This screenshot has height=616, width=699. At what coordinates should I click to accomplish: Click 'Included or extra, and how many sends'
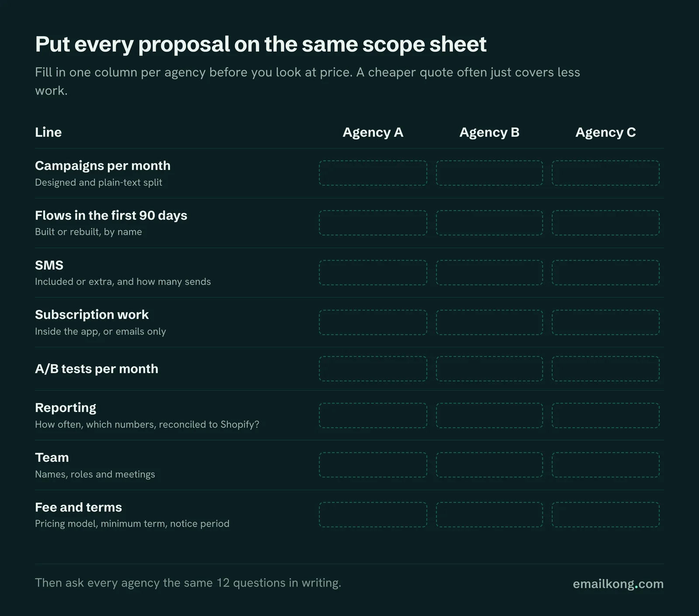(123, 282)
